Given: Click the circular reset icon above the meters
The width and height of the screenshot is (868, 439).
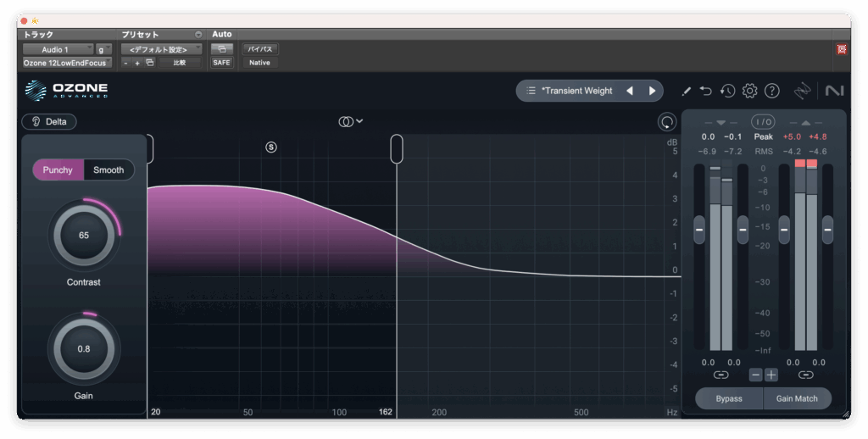Looking at the screenshot, I should click(667, 122).
